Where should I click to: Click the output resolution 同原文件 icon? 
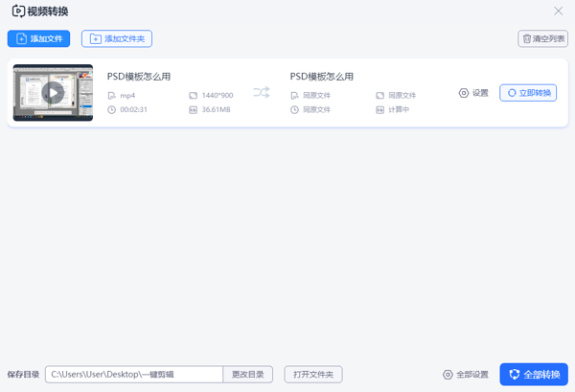[380, 96]
